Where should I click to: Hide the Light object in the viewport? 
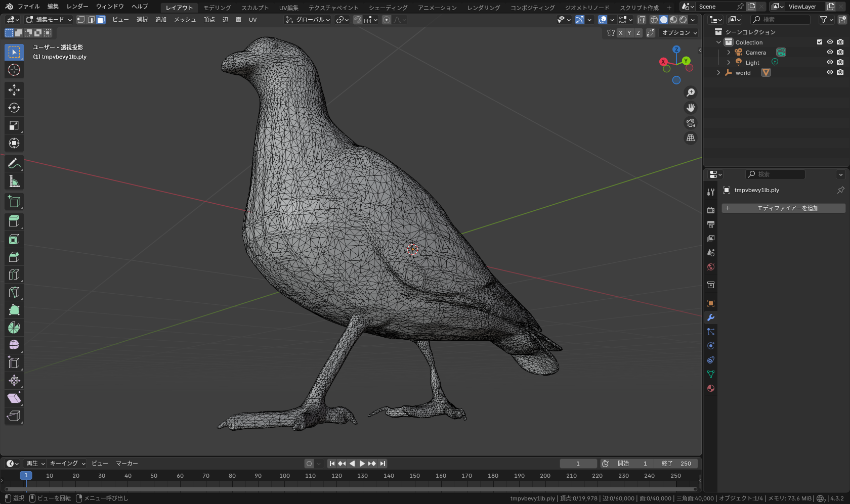point(829,62)
